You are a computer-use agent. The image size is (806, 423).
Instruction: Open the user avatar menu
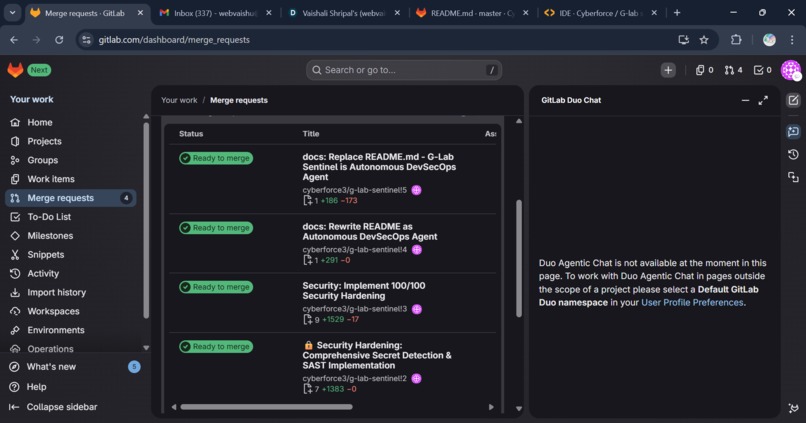[x=791, y=70]
